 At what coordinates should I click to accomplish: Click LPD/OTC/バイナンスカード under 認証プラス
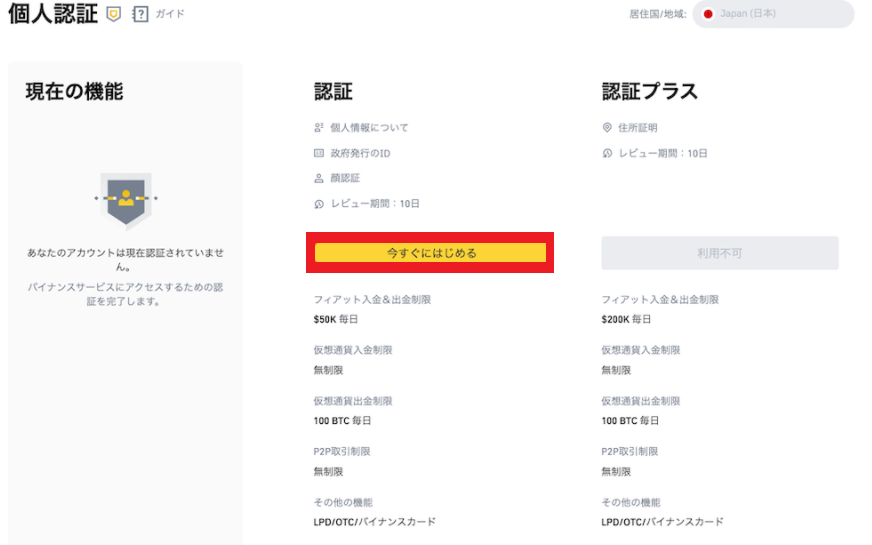pos(662,522)
